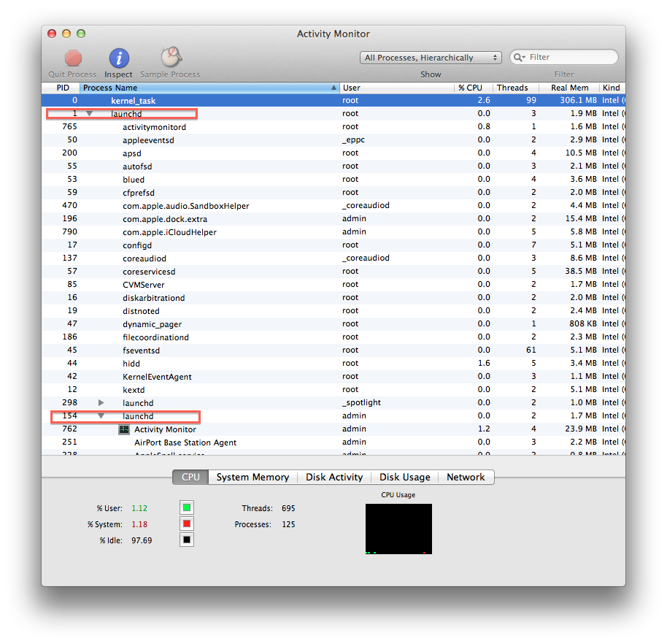Collapse the launchd PID 1 tree
The height and width of the screenshot is (644, 667).
pos(89,114)
